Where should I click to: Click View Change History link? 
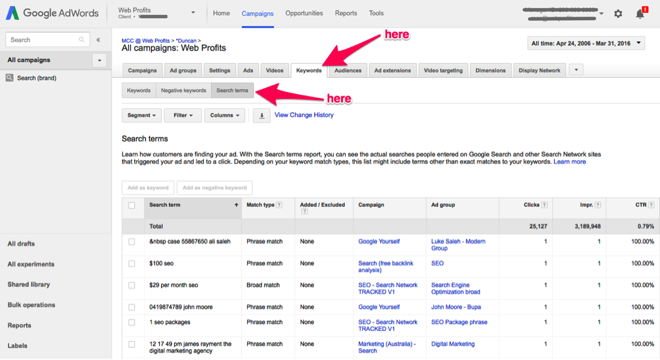(304, 115)
